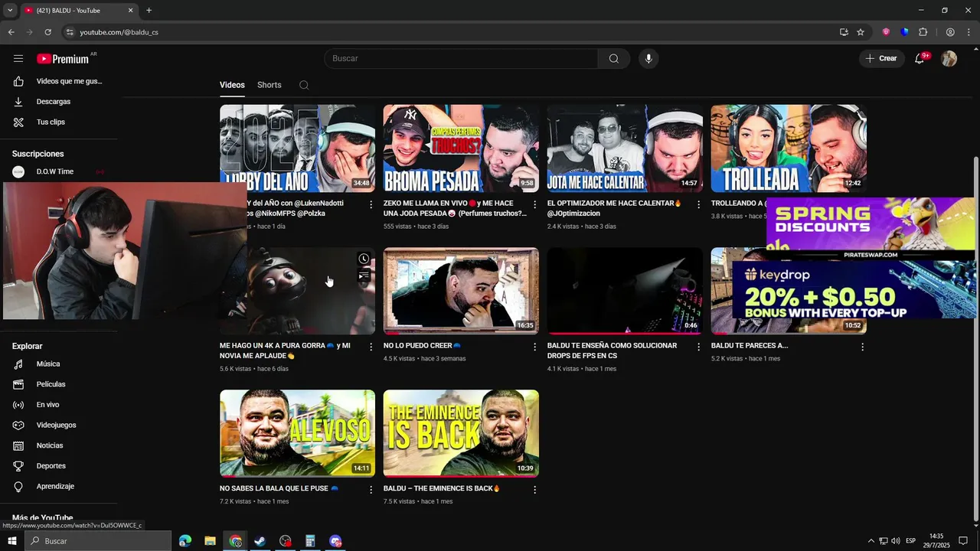
Task: Open the title BALDU – THE EMINENCE IS BACK
Action: coord(441,488)
